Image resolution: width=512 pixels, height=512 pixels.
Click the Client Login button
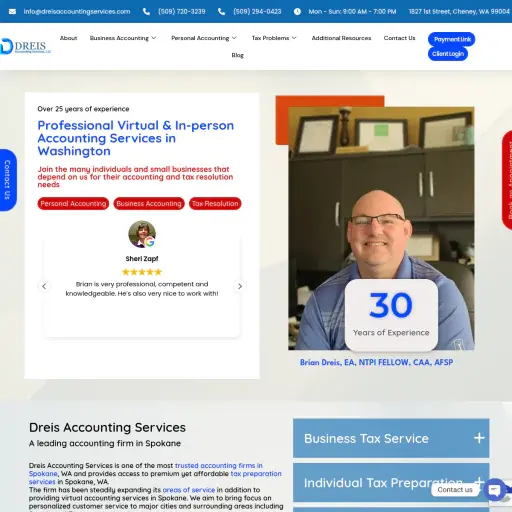(448, 54)
